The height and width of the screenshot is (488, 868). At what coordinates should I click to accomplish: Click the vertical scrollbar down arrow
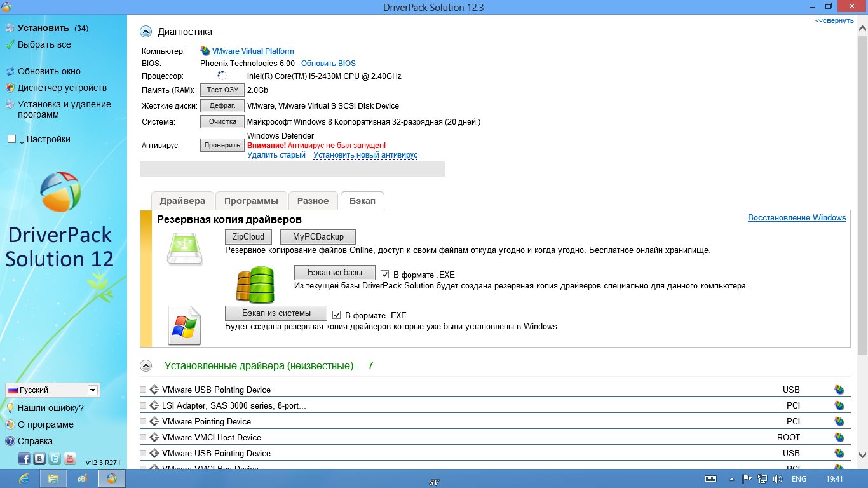click(x=862, y=455)
